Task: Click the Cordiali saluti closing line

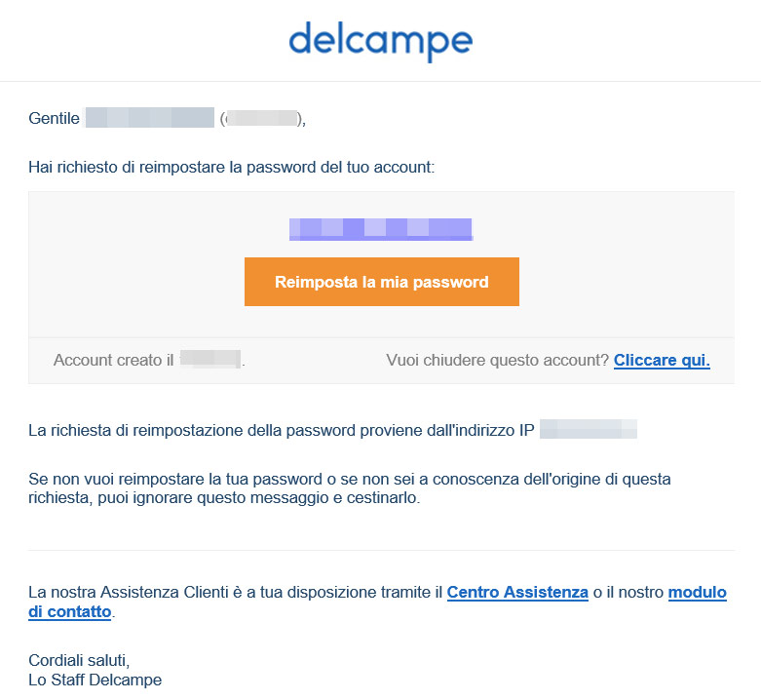Action: [x=79, y=661]
